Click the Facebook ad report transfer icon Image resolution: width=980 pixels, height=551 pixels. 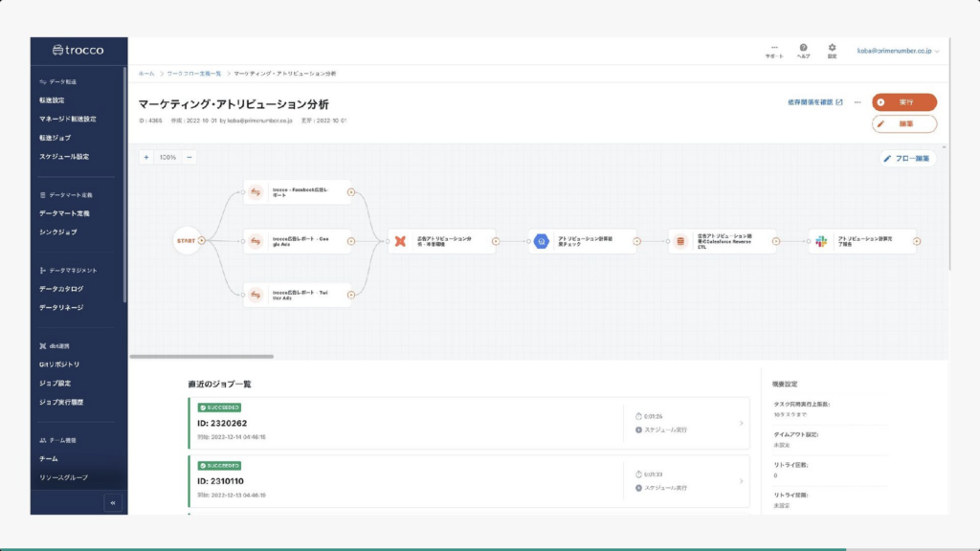tap(256, 191)
